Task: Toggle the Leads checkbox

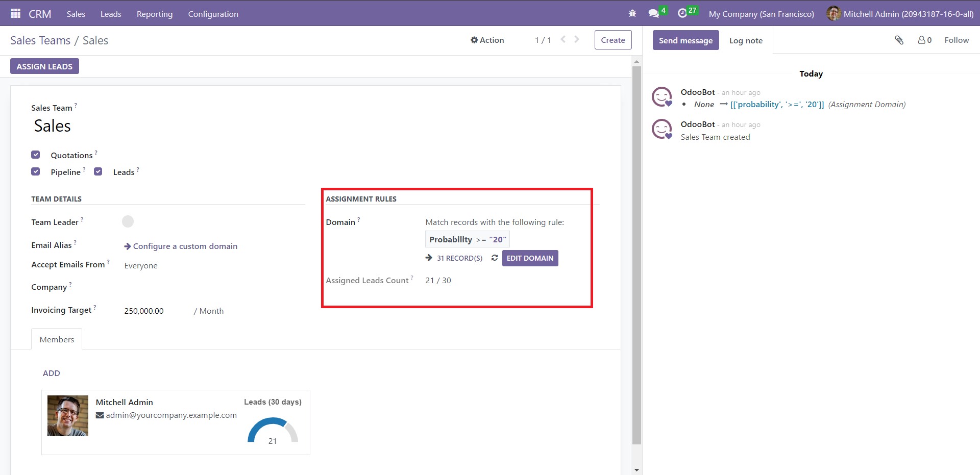Action: coord(98,171)
